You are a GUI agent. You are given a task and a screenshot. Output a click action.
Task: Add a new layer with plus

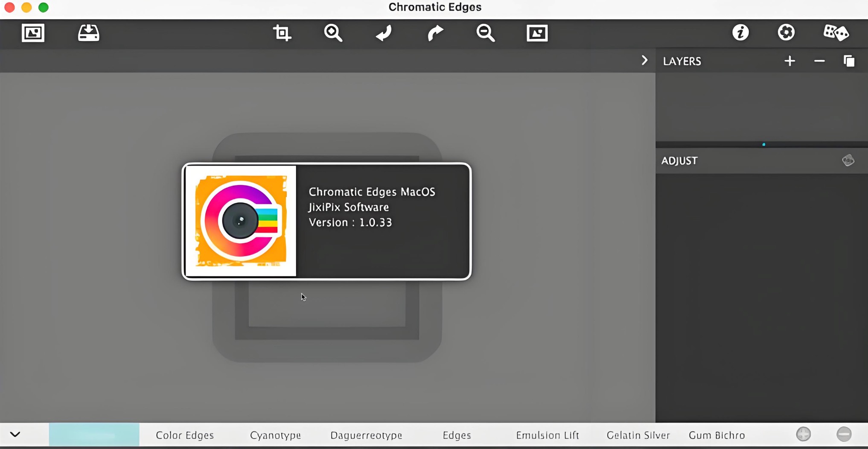click(789, 61)
